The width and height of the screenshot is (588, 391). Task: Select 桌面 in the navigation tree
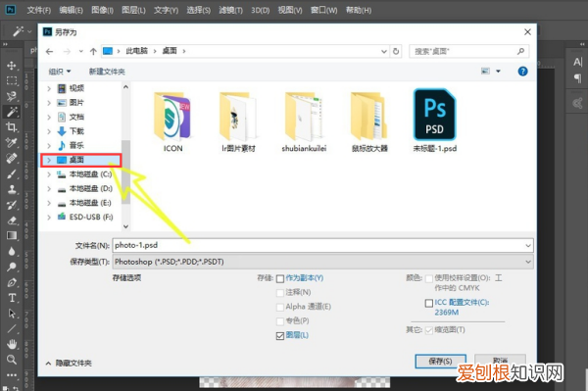[x=80, y=160]
